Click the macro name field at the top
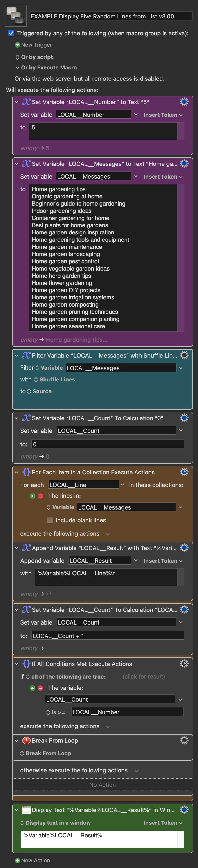Viewport: 198px width, 868px height. (x=111, y=16)
